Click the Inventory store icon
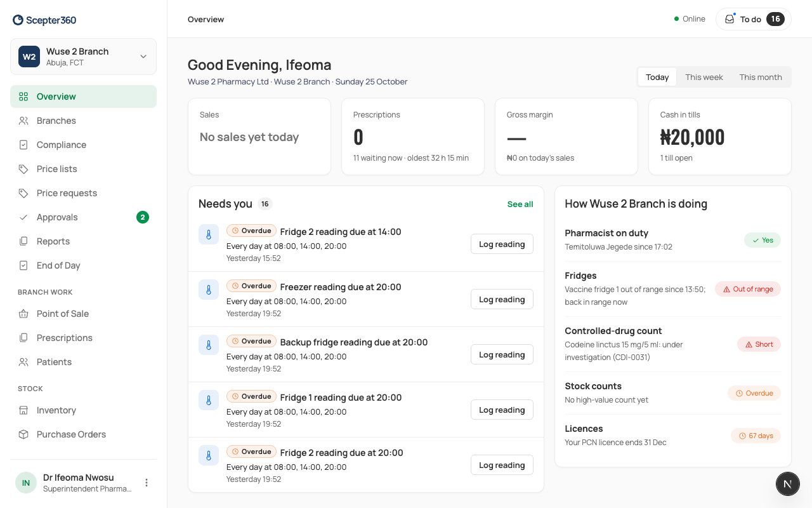Viewport: 812px width, 508px height. [x=23, y=410]
